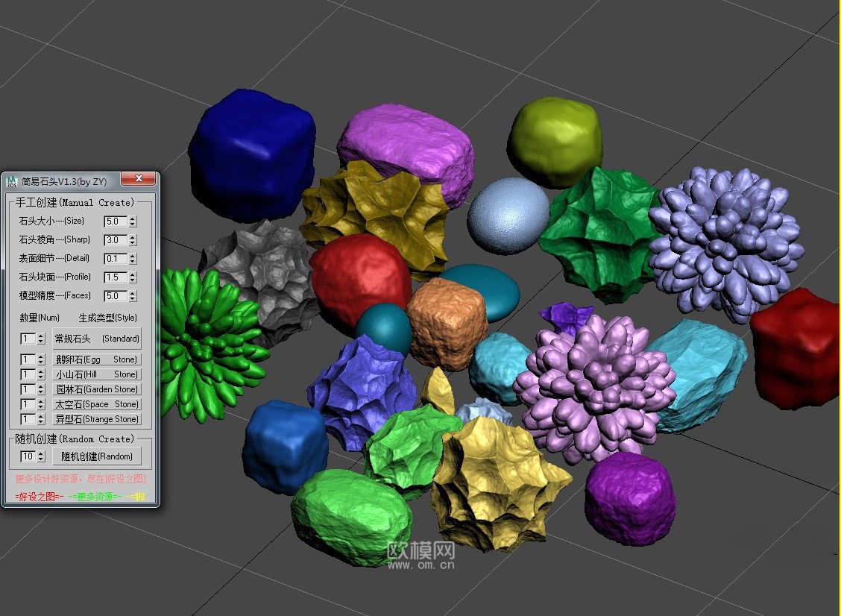Click the Size value field showing 5.0
The height and width of the screenshot is (616, 841).
[116, 221]
